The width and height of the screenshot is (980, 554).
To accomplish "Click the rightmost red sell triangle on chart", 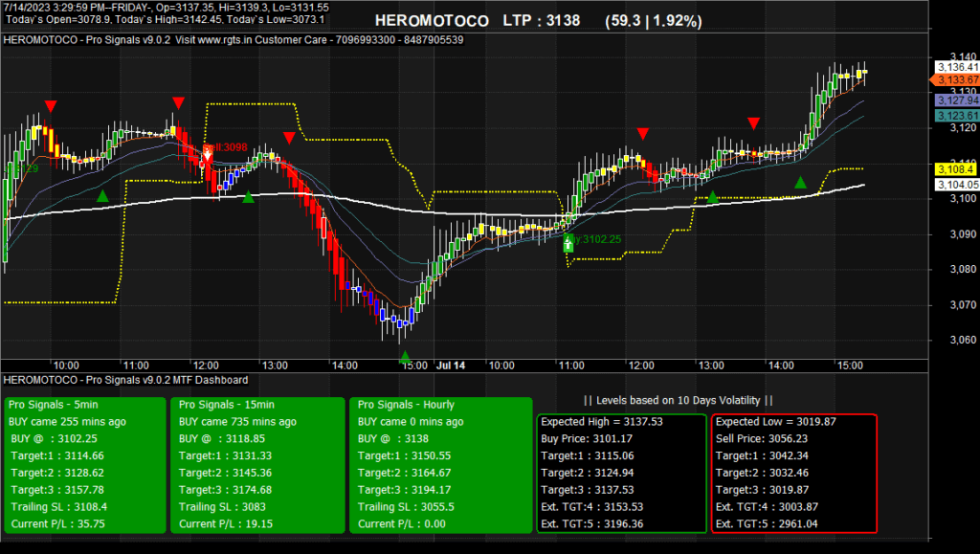I will [x=754, y=123].
